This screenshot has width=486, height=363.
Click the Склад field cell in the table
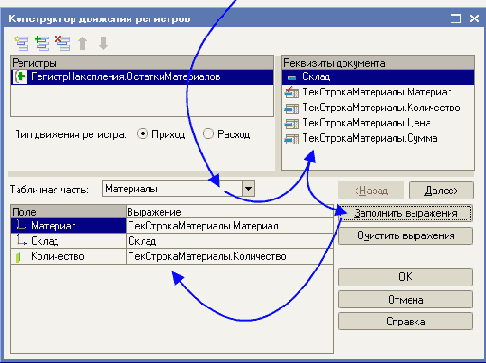coord(68,241)
